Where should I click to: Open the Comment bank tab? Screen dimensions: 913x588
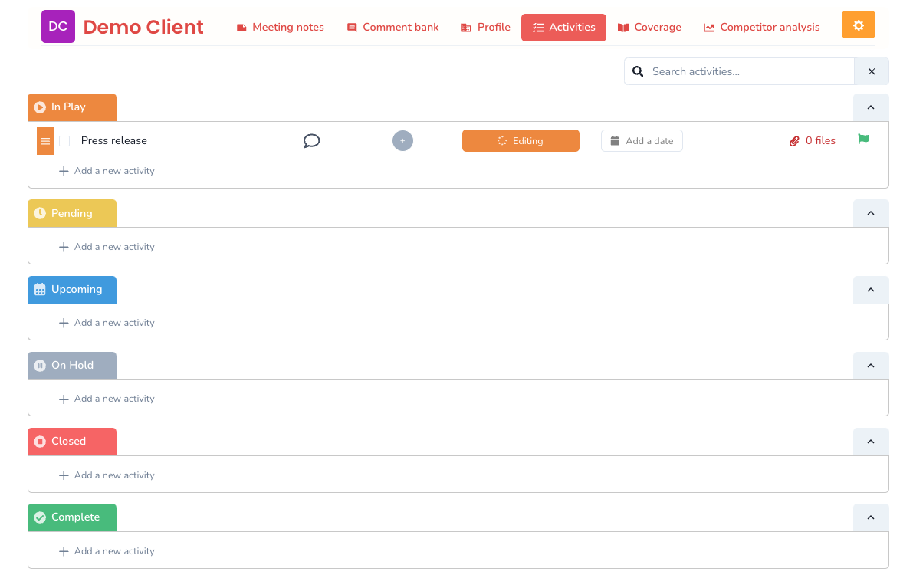(392, 27)
